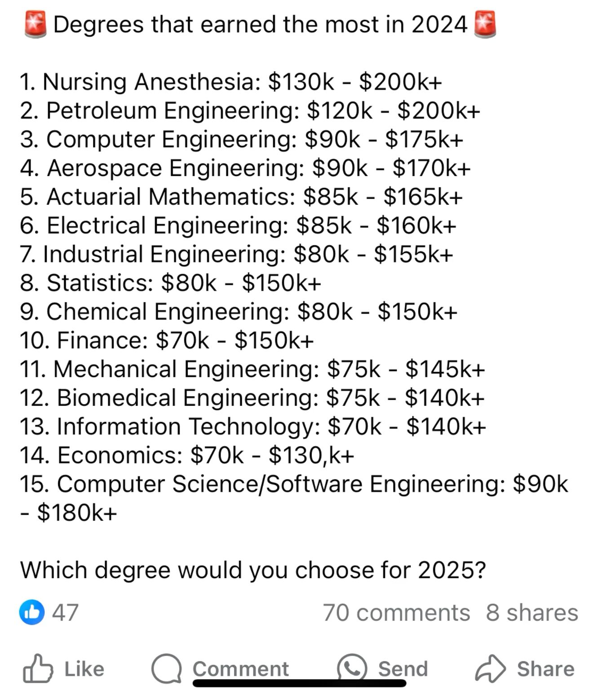Click the Send button label
598x700 pixels.
(403, 669)
